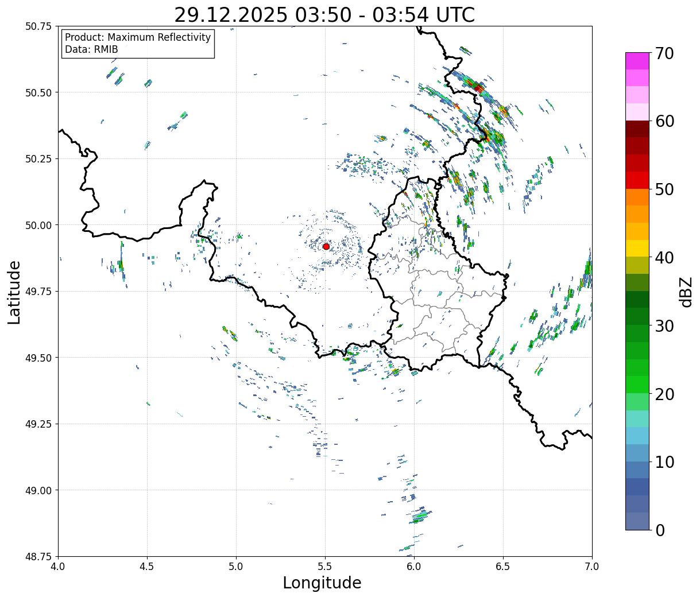Click the colorbar tick label 20
Viewport: 700px width, 597px height.
(x=665, y=394)
